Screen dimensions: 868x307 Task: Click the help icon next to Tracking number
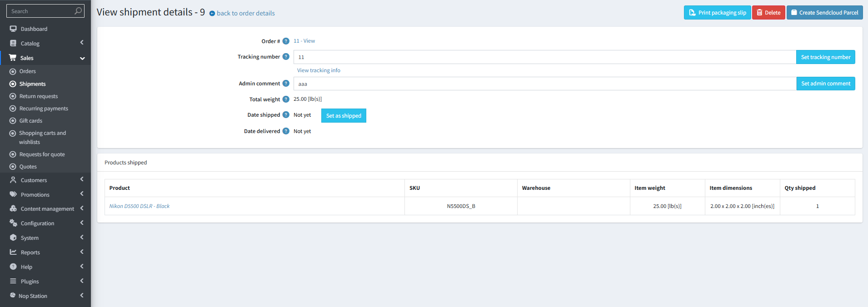click(x=286, y=57)
